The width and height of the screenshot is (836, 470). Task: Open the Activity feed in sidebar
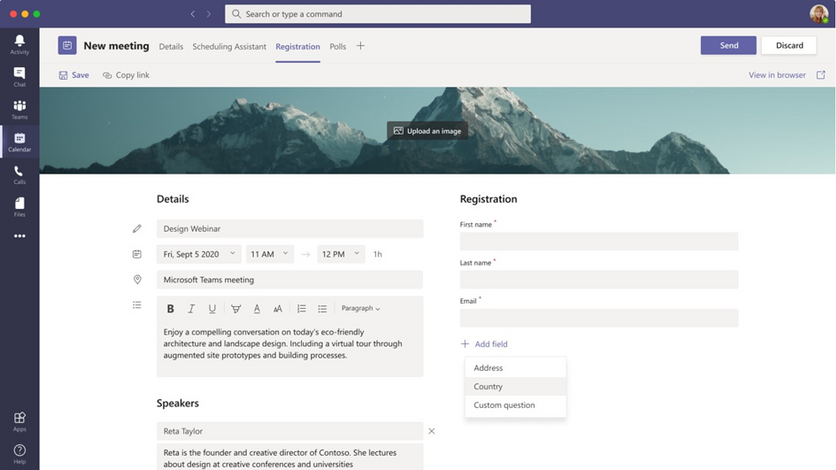pyautogui.click(x=19, y=43)
